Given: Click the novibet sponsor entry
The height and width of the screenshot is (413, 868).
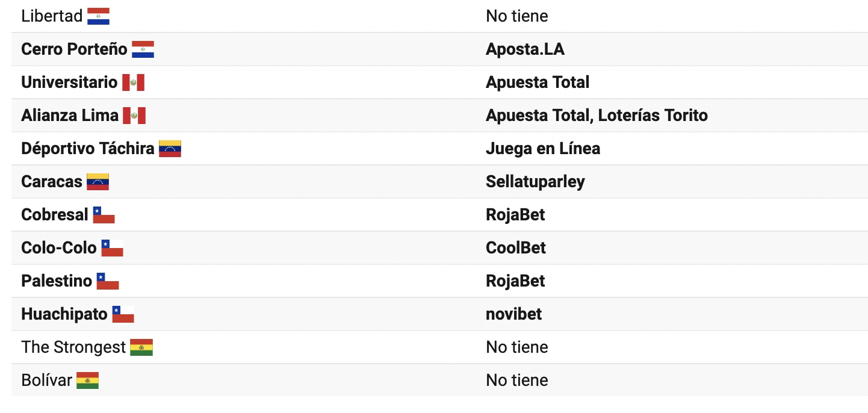Looking at the screenshot, I should [513, 314].
